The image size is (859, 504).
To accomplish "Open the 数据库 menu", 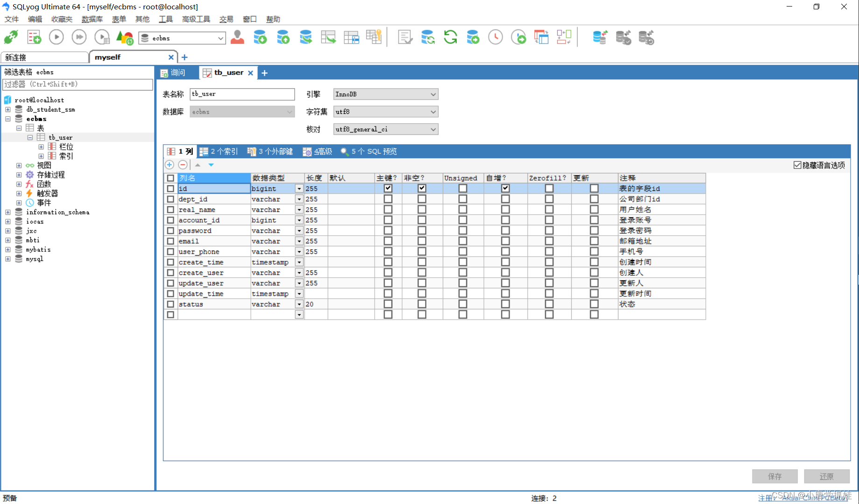I will click(x=92, y=19).
